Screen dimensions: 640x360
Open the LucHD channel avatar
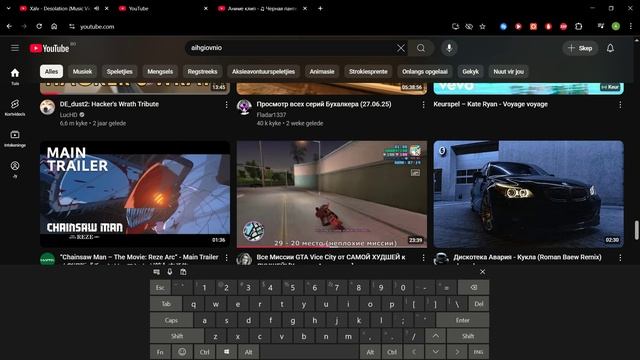47,107
